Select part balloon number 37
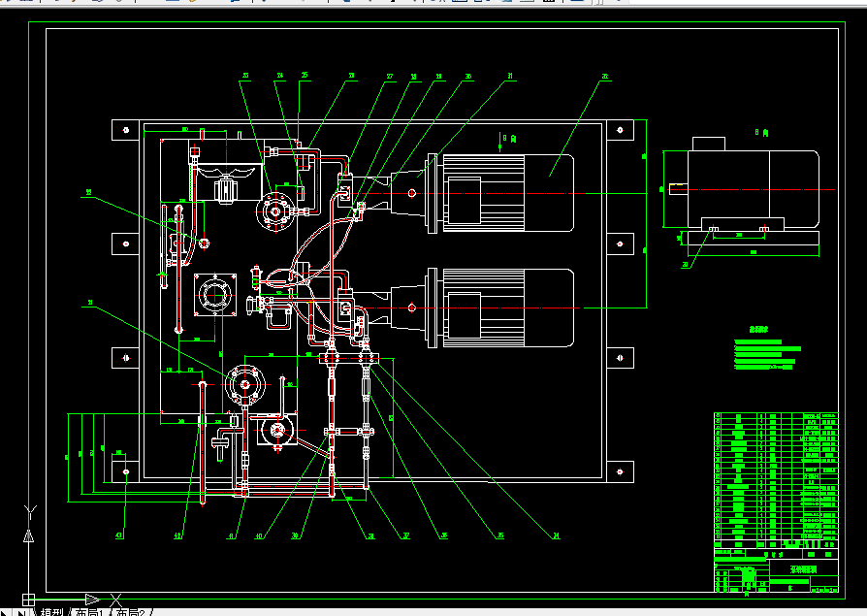This screenshot has height=616, width=867. point(406,535)
